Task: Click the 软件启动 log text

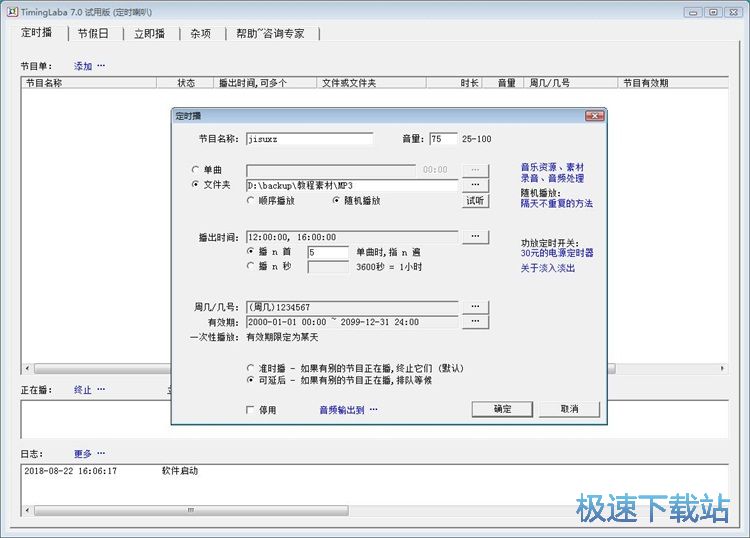Action: coord(179,471)
